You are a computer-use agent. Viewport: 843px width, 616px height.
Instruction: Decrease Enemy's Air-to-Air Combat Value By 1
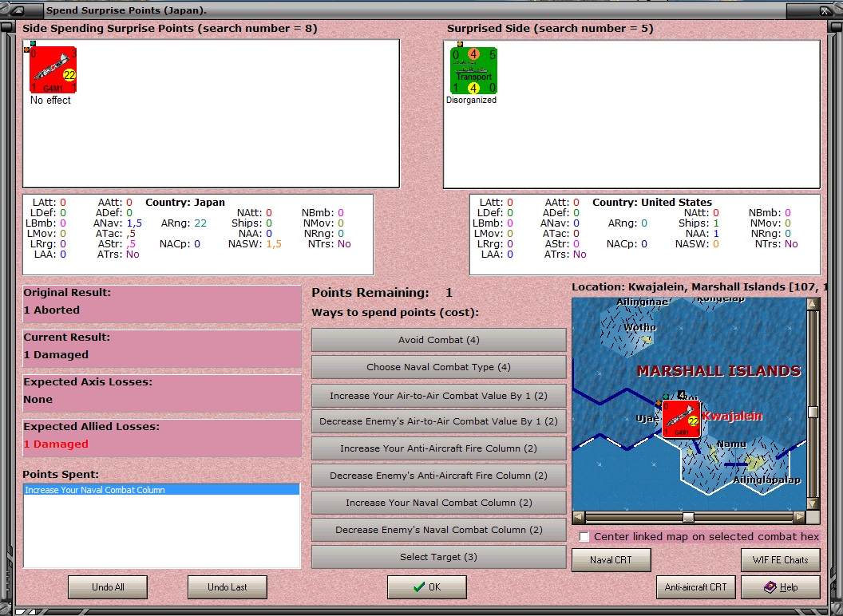(x=439, y=421)
